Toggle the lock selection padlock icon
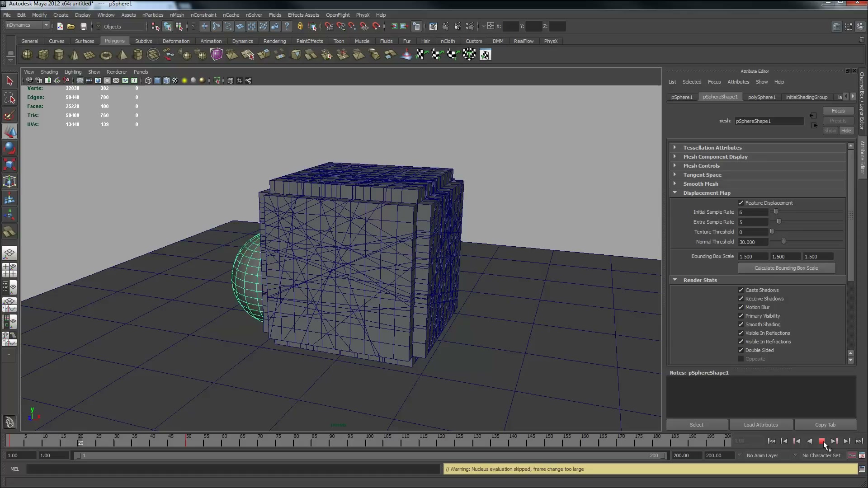 [x=300, y=27]
